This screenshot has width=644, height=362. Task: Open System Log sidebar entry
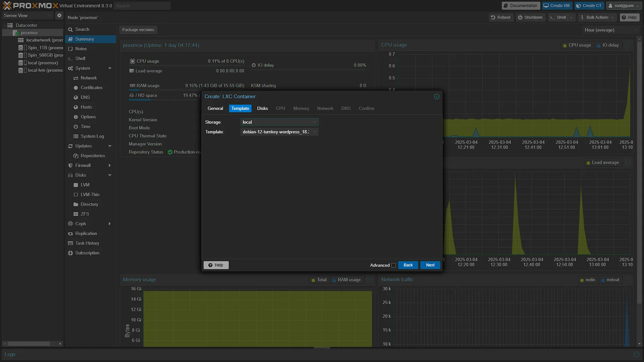[92, 136]
